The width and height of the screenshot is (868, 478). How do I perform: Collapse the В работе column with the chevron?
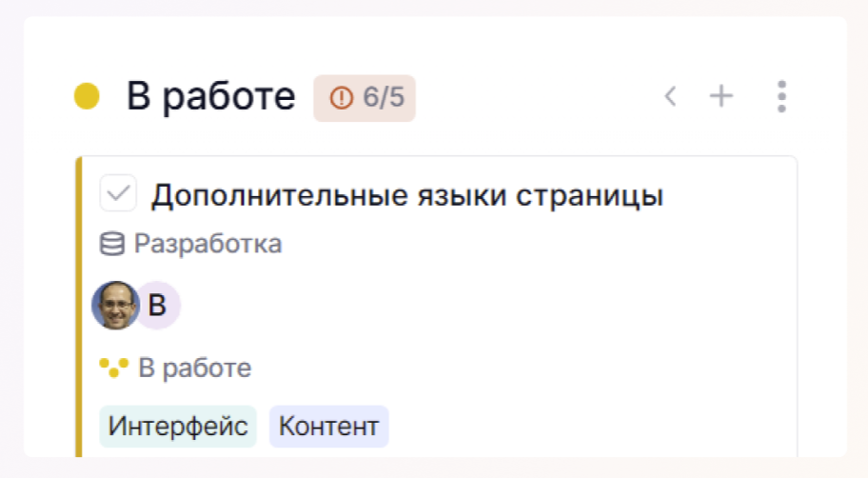pos(670,96)
